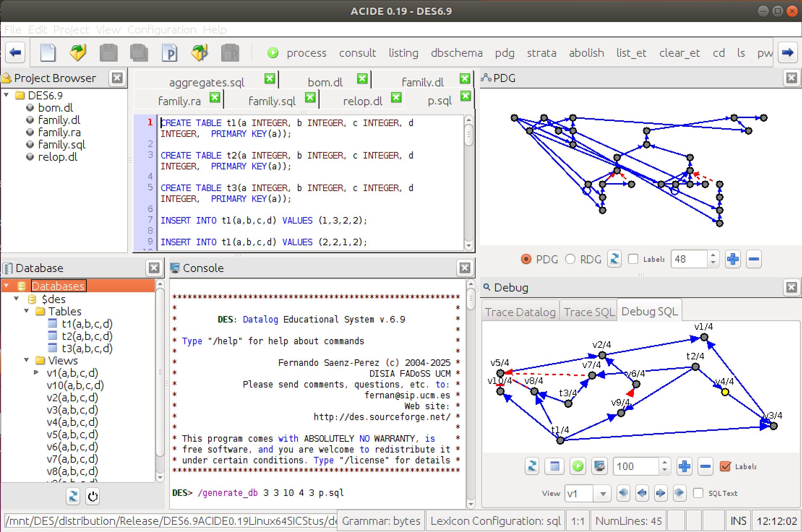Screen dimensions: 802x532
Task: Click the Database panel refresh icon
Action: (73, 496)
